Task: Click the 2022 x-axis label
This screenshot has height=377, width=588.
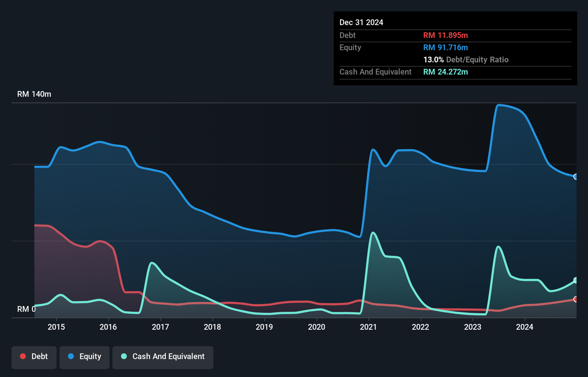Action: click(x=420, y=327)
